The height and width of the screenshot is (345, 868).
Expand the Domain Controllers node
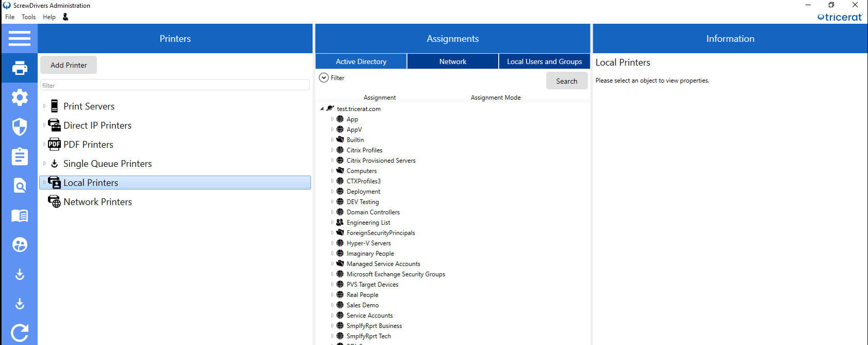click(x=332, y=212)
